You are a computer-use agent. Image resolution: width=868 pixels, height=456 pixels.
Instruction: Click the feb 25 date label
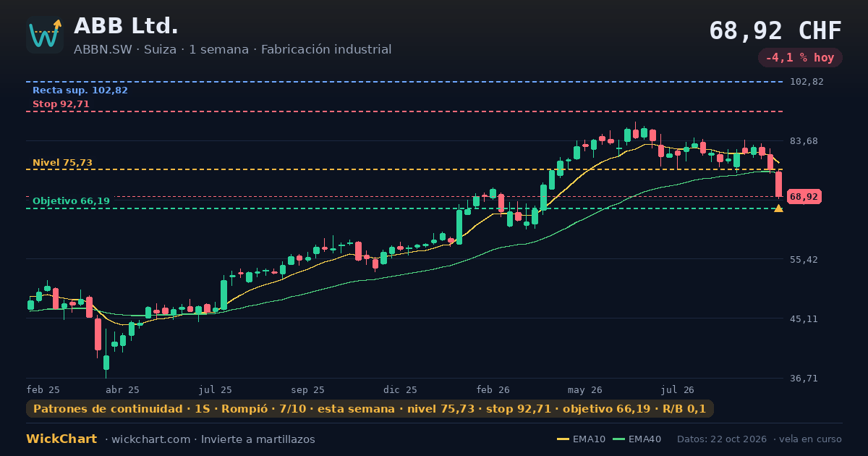43,389
